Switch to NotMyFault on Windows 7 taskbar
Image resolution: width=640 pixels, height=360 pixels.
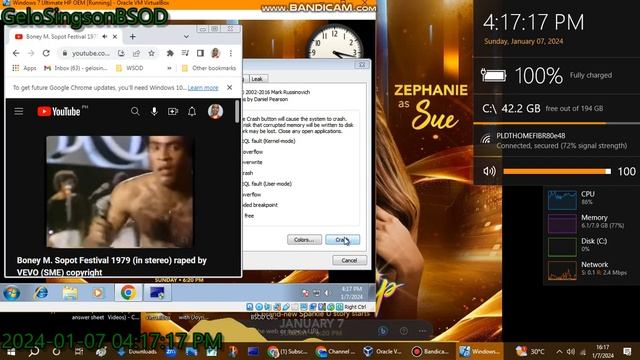[x=157, y=293]
